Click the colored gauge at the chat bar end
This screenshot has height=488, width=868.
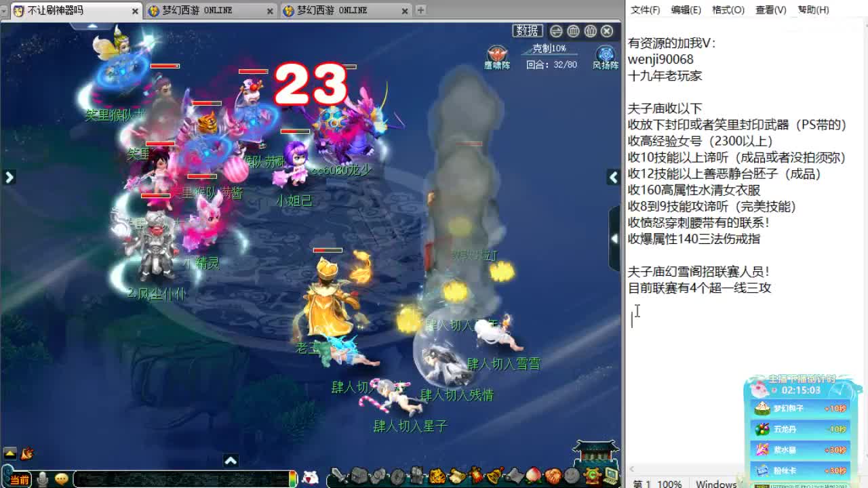[293, 479]
